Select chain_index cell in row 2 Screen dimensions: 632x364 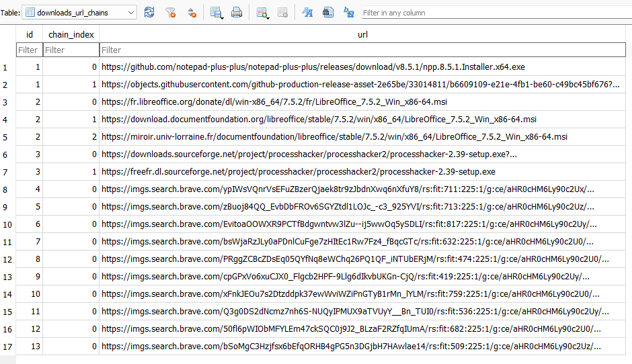tap(71, 84)
